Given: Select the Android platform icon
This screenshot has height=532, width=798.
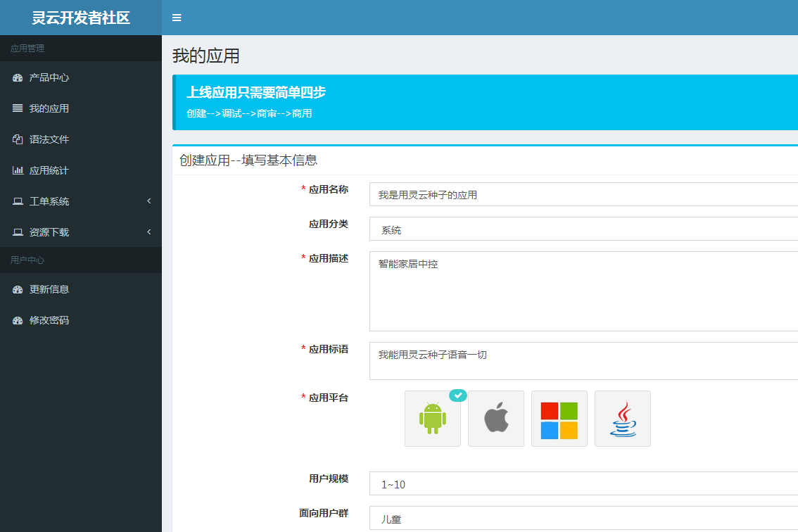Looking at the screenshot, I should (433, 419).
